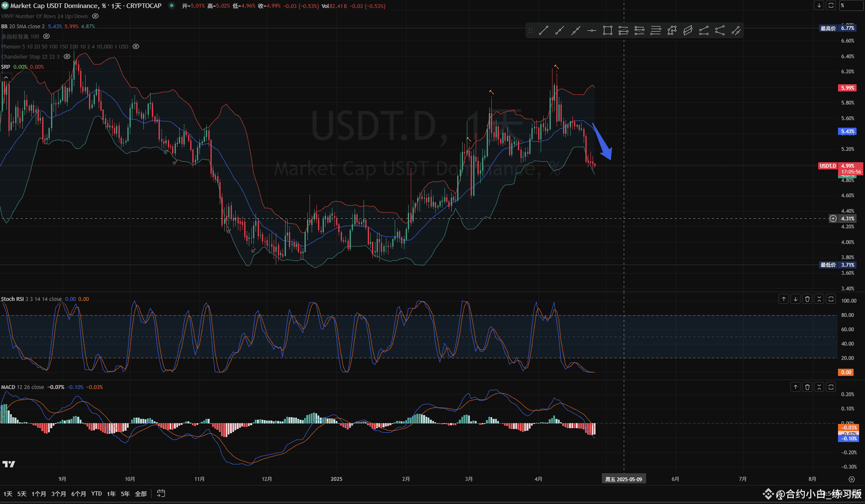
Task: Pick the Fib retracement tool with upward dotted line
Action: click(623, 30)
